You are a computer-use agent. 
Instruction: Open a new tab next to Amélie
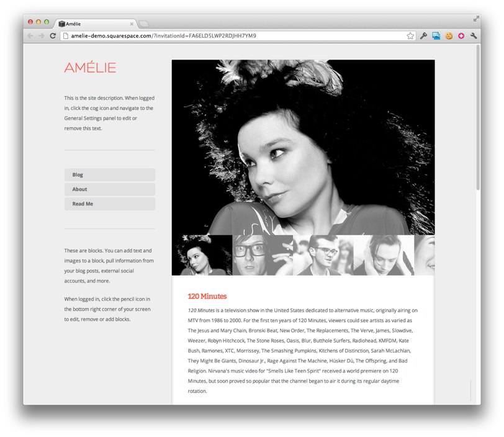(x=143, y=24)
